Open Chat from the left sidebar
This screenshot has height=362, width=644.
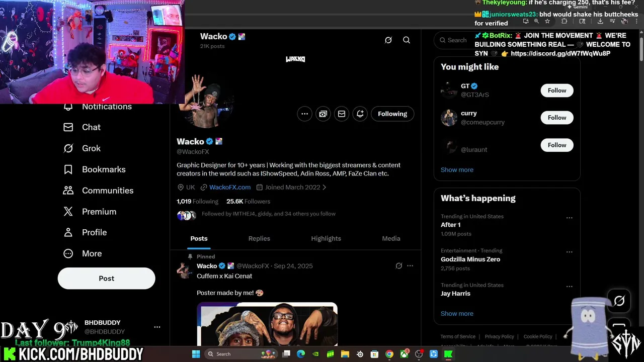click(82, 127)
